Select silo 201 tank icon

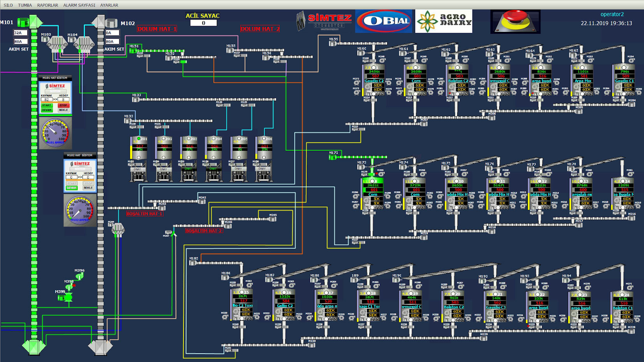click(139, 148)
